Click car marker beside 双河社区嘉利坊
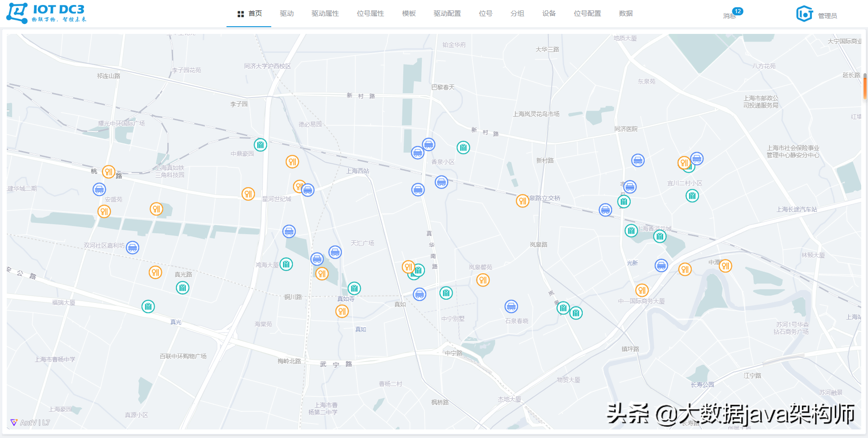This screenshot has width=868, height=438. pyautogui.click(x=132, y=248)
